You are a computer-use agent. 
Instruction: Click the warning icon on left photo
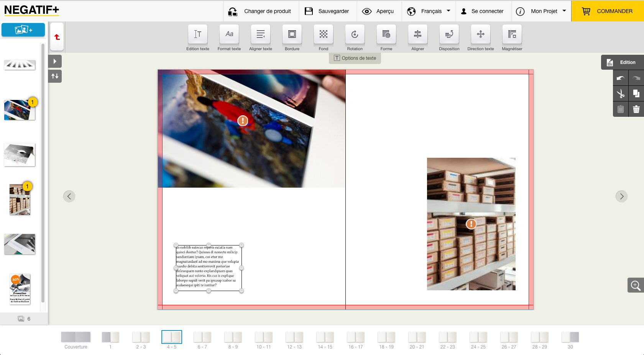coord(243,121)
